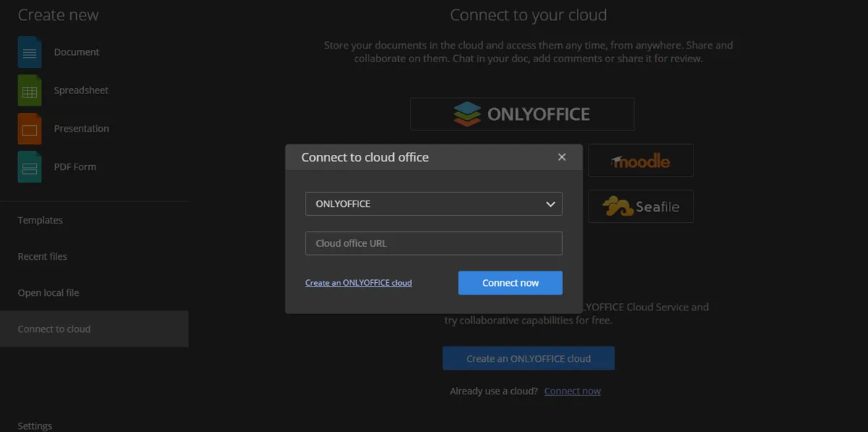868x432 pixels.
Task: Create a new Document via label
Action: pos(77,52)
